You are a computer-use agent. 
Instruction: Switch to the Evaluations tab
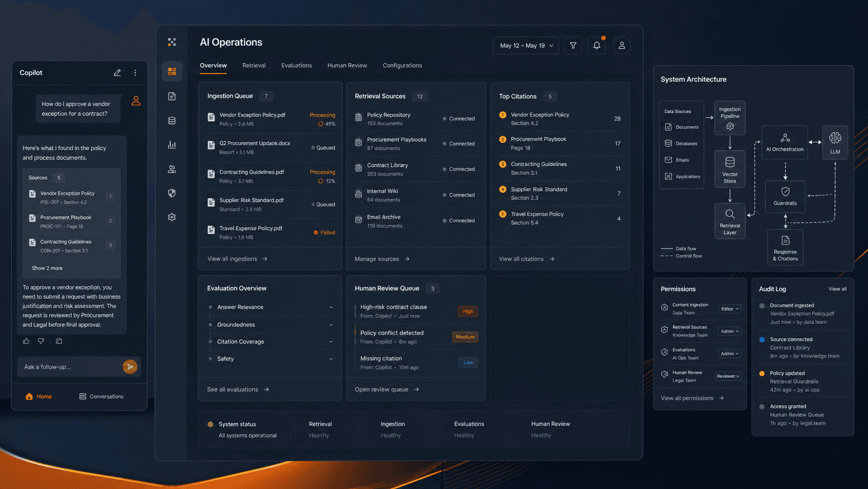(x=296, y=65)
